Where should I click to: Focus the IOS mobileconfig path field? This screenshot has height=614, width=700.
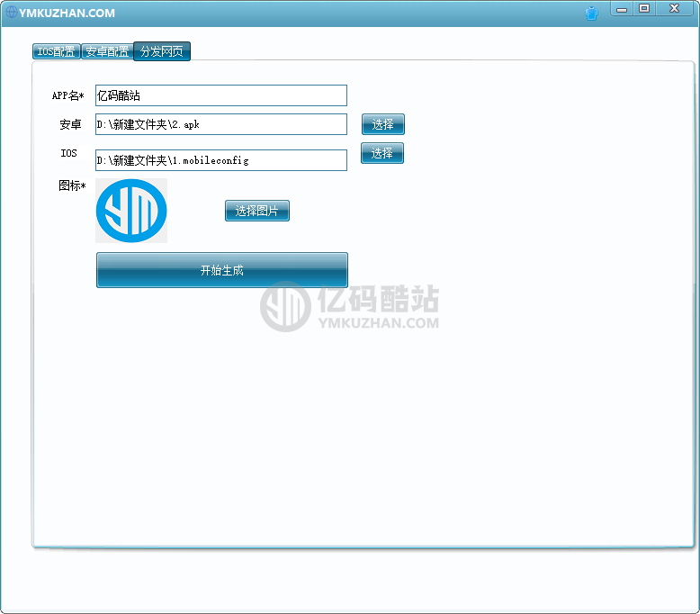221,160
